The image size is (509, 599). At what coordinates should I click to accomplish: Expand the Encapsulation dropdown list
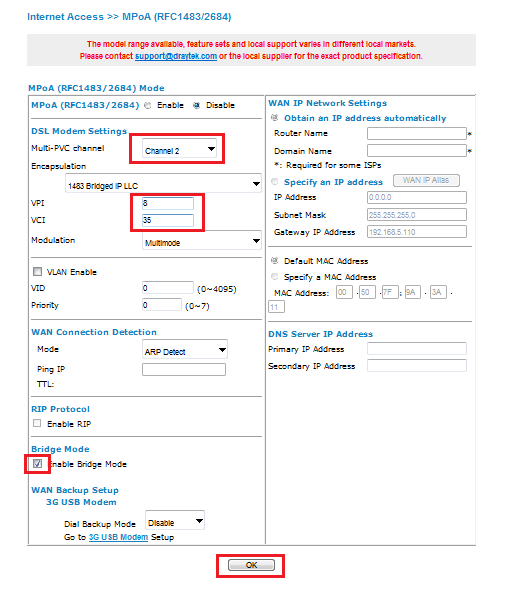[163, 185]
